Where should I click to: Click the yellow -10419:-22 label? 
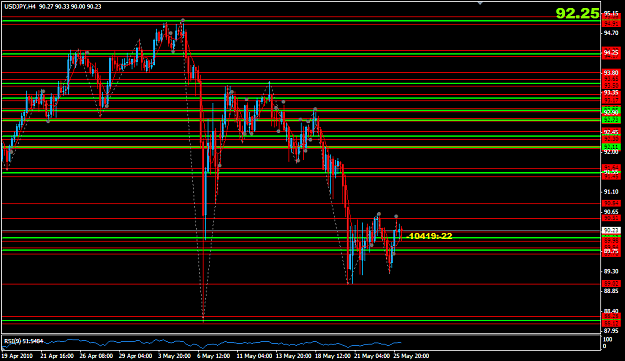[x=430, y=236]
